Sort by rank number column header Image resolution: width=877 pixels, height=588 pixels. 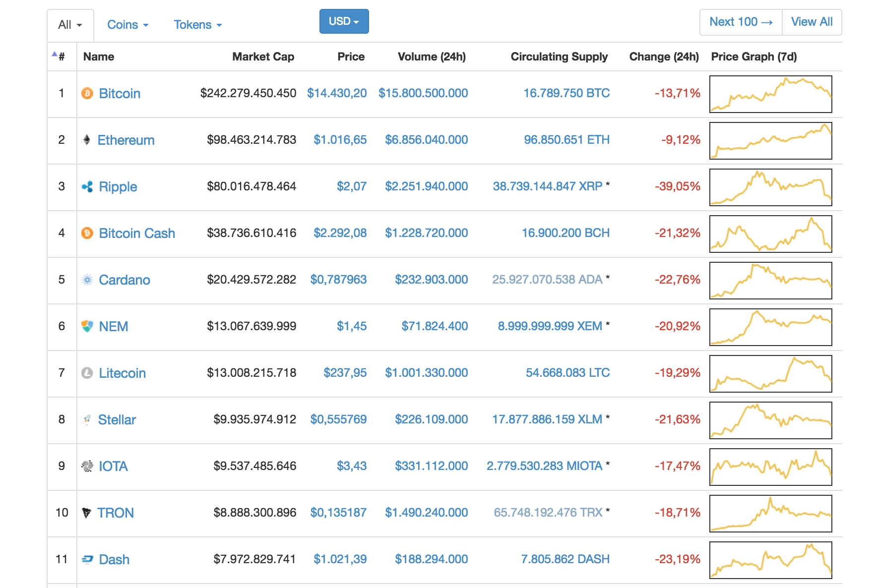[61, 57]
